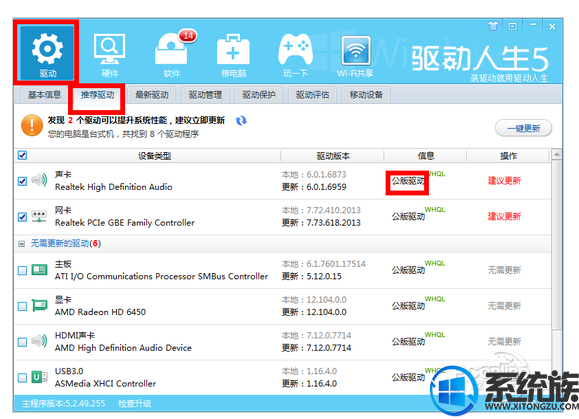The height and width of the screenshot is (419, 579).
Task: Click 主程序版本:5.2.49.255 in the status bar
Action: (x=64, y=403)
